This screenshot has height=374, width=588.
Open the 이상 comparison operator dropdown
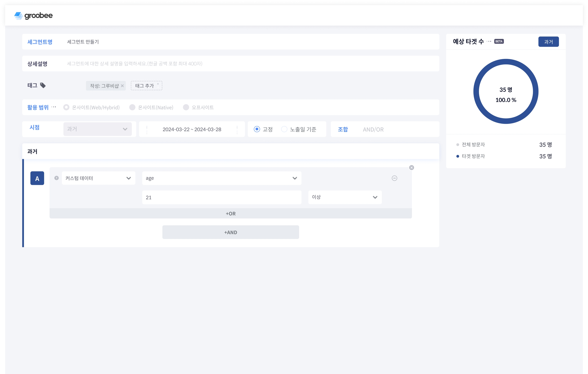tap(345, 197)
